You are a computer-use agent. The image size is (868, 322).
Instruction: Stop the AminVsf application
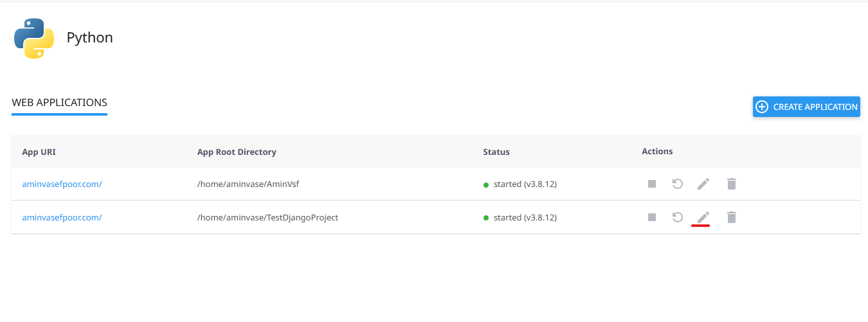(x=652, y=184)
